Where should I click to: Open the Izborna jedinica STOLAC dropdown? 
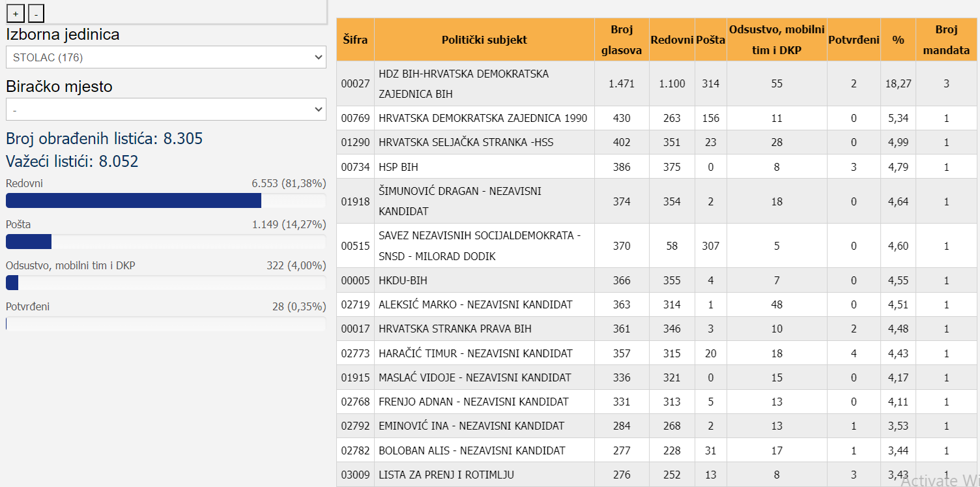tap(166, 57)
